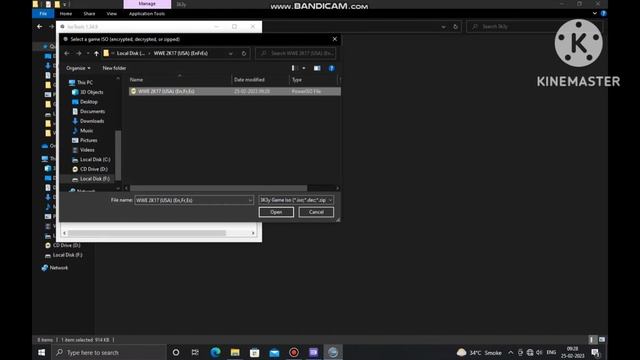Screen dimensions: 640x360
Task: Switch Explorer to large icons view
Action: 602,340
